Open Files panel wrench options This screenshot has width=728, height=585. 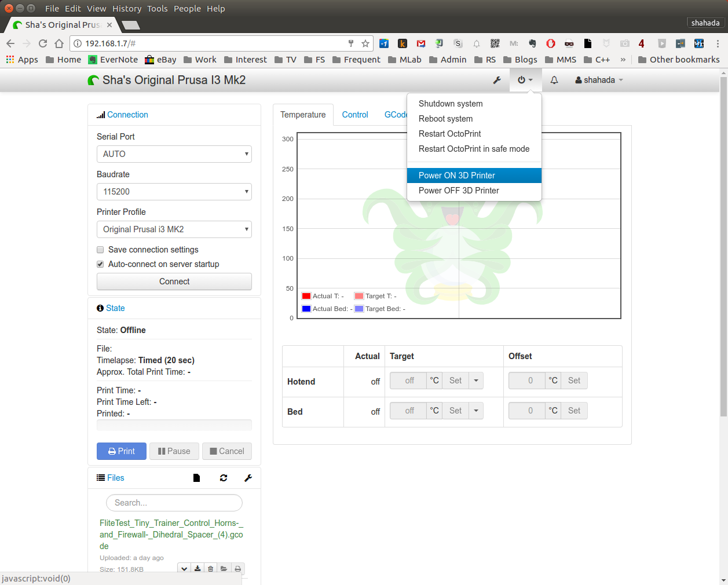click(x=248, y=478)
